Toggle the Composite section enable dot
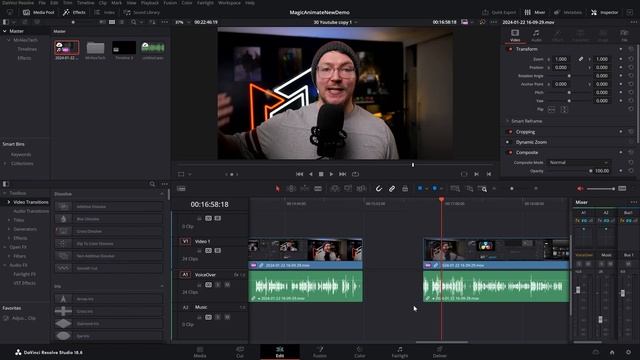 [x=510, y=153]
